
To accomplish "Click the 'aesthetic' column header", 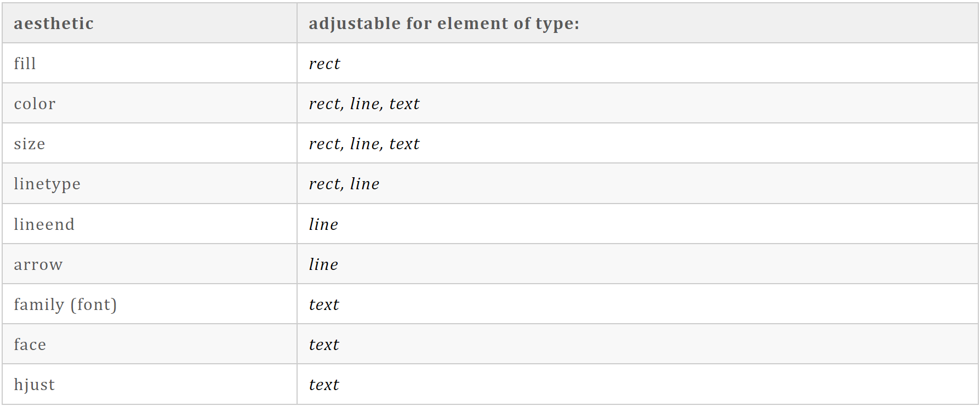I will (x=150, y=23).
